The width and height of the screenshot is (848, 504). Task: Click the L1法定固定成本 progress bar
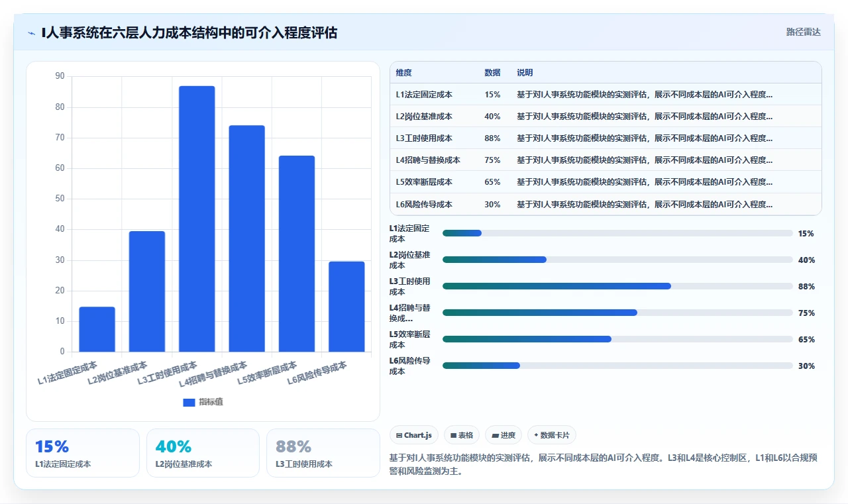click(617, 233)
